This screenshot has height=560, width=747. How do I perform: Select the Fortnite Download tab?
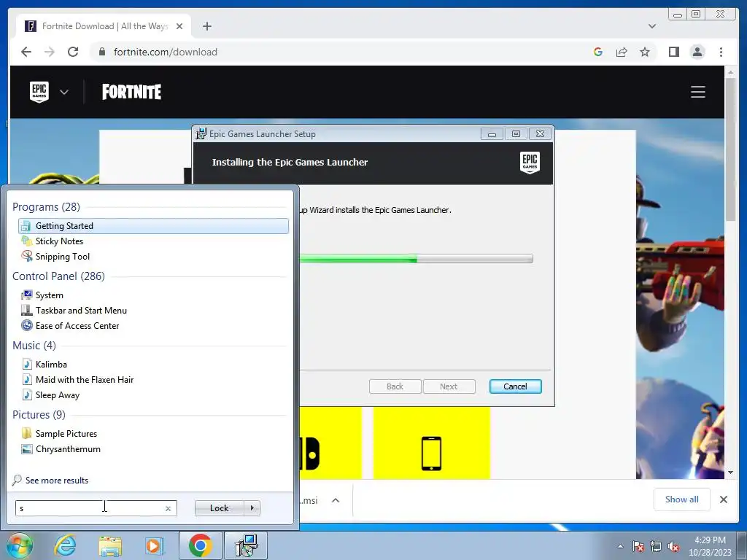[x=104, y=26]
